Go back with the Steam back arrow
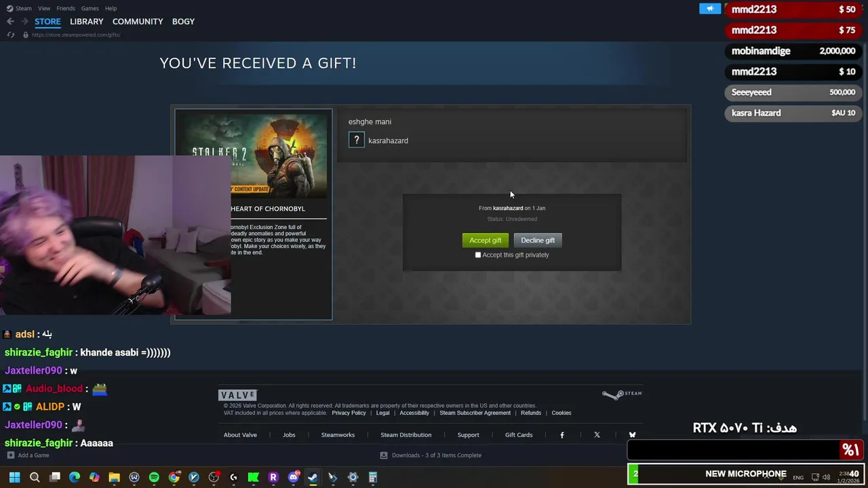Viewport: 868px width, 488px height. click(x=10, y=22)
